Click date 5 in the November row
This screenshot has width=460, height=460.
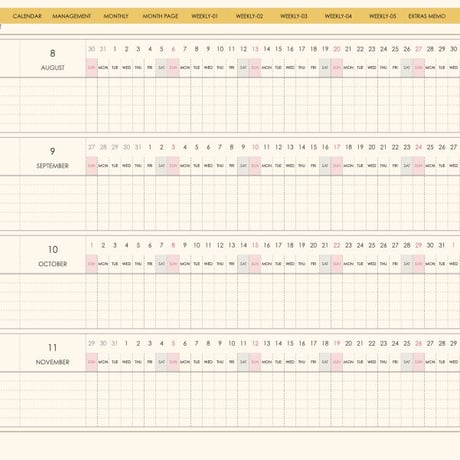[x=173, y=343]
